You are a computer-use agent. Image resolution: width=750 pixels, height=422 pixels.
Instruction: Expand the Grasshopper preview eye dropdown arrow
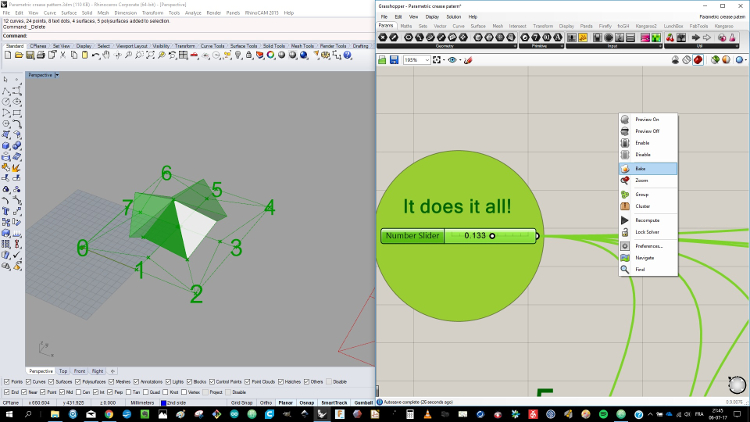[460, 60]
